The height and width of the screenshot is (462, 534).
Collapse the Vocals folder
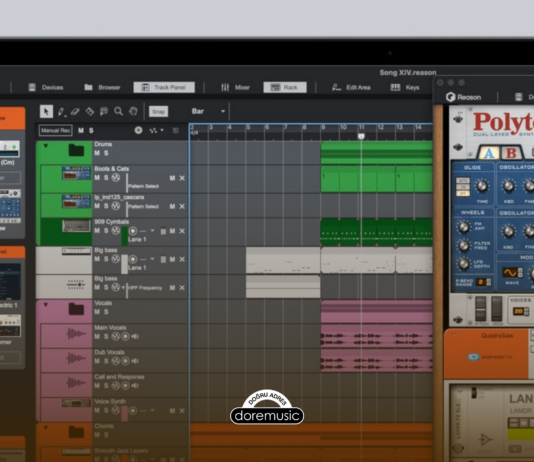point(46,305)
